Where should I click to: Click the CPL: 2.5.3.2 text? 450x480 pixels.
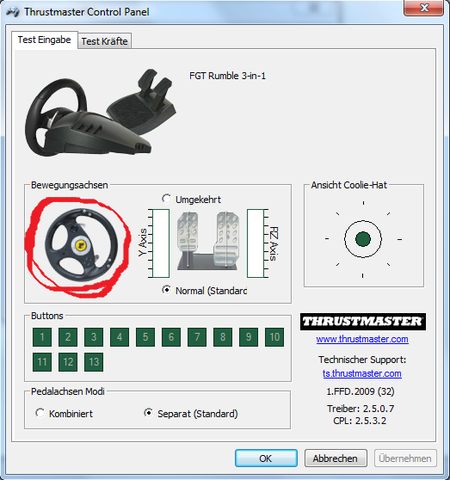(360, 421)
